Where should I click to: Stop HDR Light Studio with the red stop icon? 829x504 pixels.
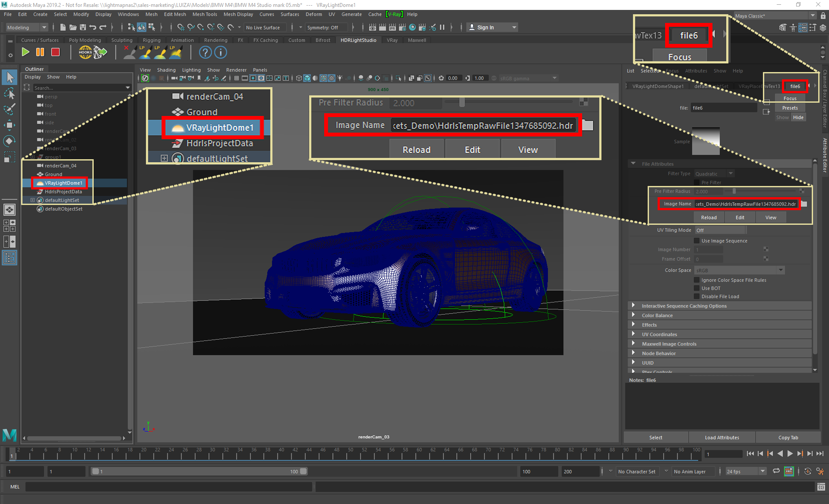point(55,52)
